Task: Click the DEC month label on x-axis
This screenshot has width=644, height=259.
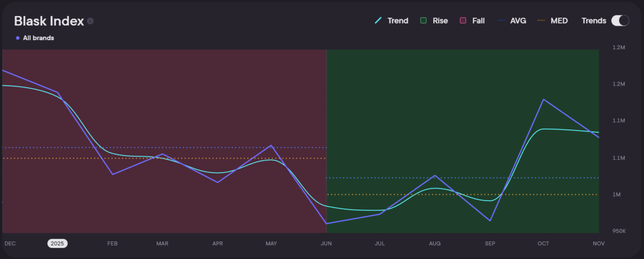Action: coord(10,244)
